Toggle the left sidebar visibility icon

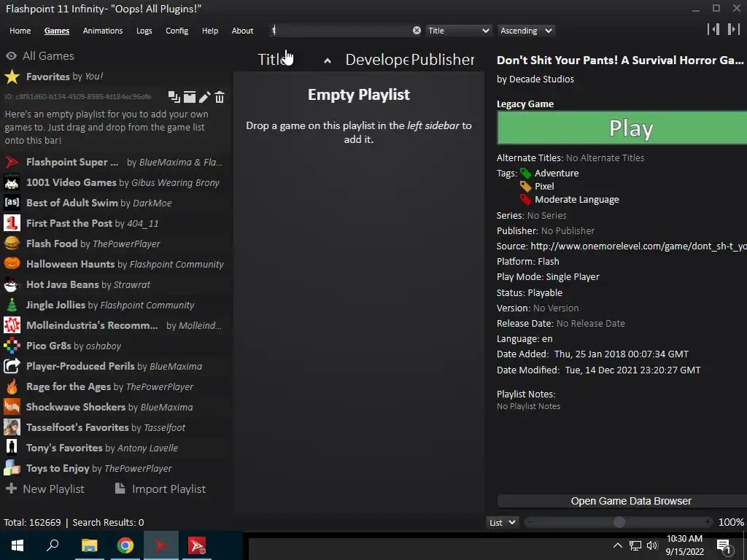click(713, 29)
